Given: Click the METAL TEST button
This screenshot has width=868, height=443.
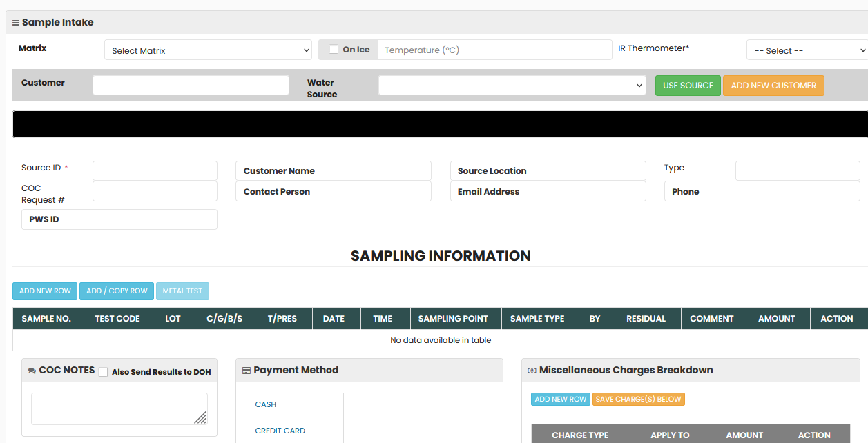Looking at the screenshot, I should coord(182,291).
